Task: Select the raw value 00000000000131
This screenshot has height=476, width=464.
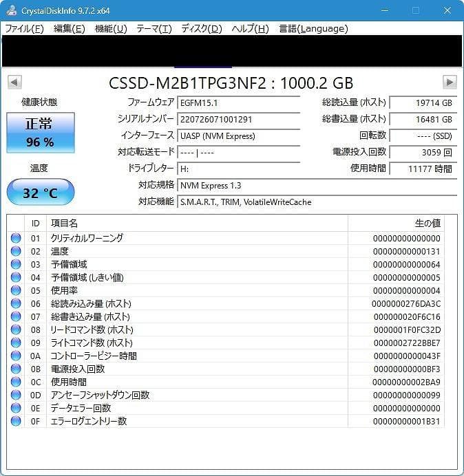Action: click(x=407, y=251)
